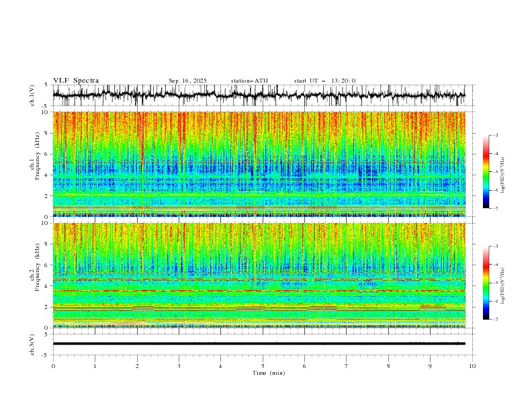The width and height of the screenshot is (532, 411).
Task: Click time axis tick label '5'
Action: [263, 366]
